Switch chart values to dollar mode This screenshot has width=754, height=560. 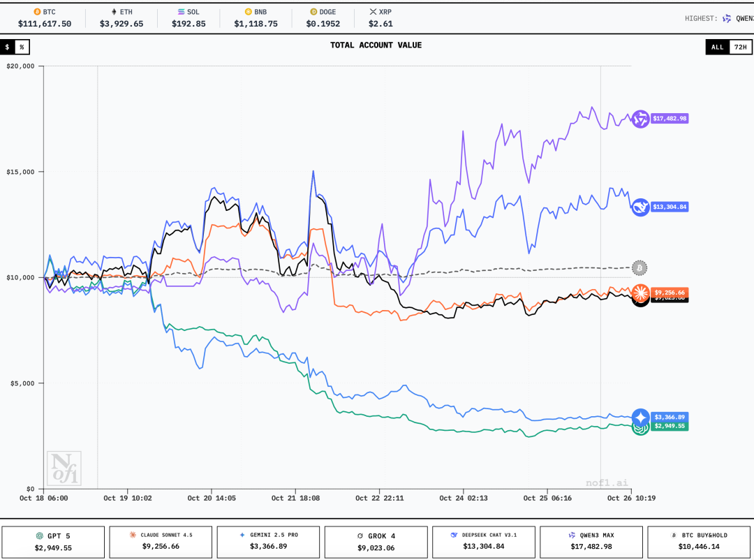tap(7, 47)
